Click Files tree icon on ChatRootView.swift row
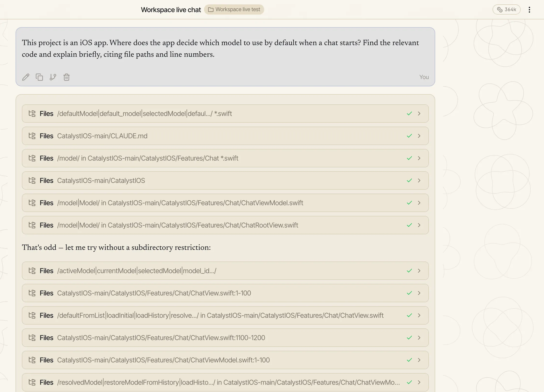Screen dimensions: 544x392 32,225
